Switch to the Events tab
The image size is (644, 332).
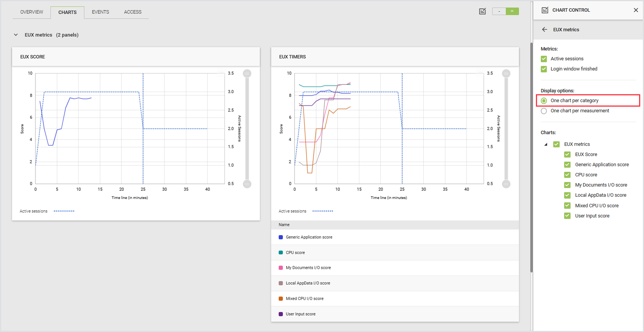click(101, 12)
